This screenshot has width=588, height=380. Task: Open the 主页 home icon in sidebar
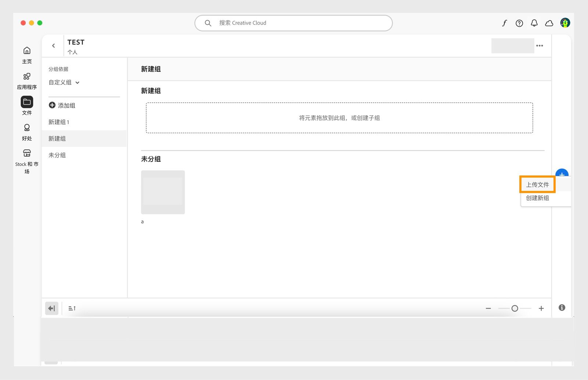[x=27, y=50]
